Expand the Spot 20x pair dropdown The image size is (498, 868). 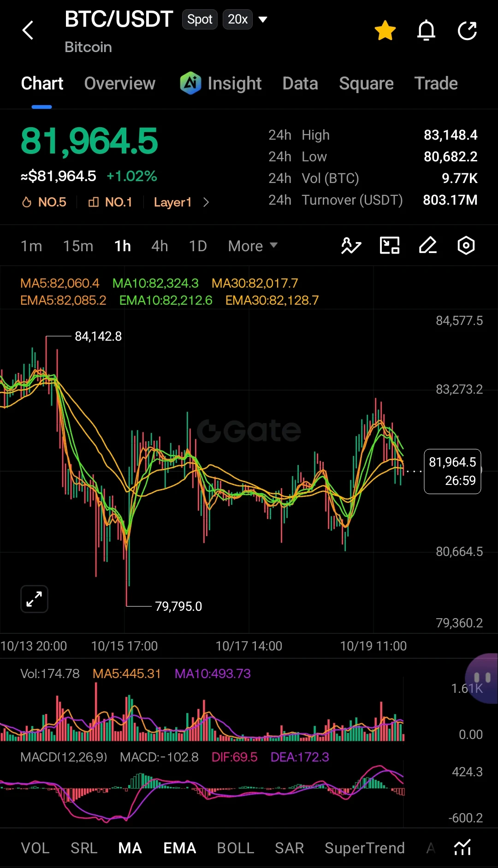tap(263, 19)
